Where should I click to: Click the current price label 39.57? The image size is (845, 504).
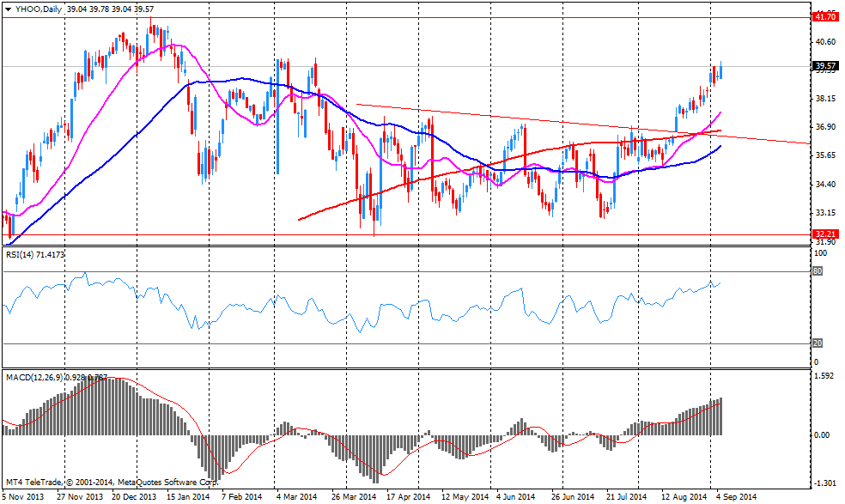point(825,66)
